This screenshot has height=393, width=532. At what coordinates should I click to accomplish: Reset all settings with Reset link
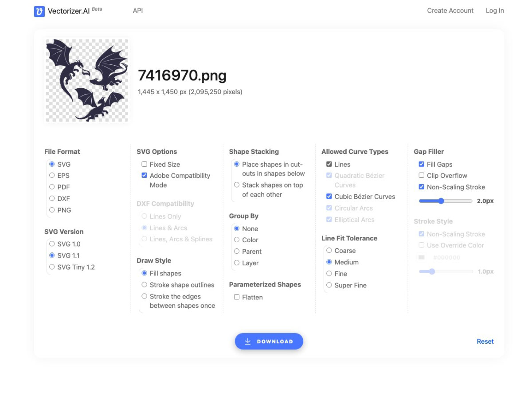click(485, 342)
